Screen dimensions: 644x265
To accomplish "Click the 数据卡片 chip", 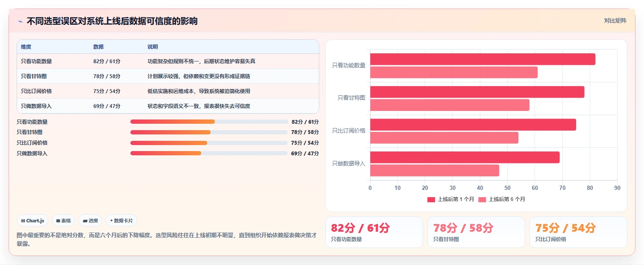I will [121, 221].
